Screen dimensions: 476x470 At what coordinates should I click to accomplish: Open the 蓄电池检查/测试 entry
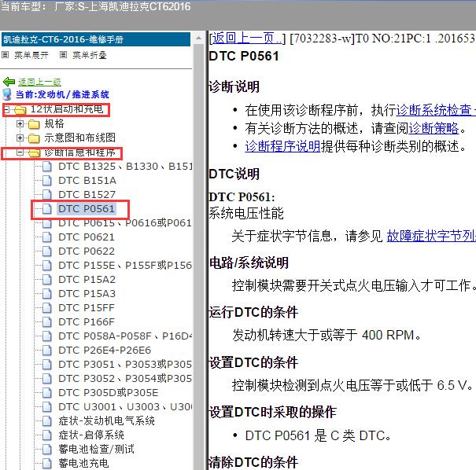[96, 449]
